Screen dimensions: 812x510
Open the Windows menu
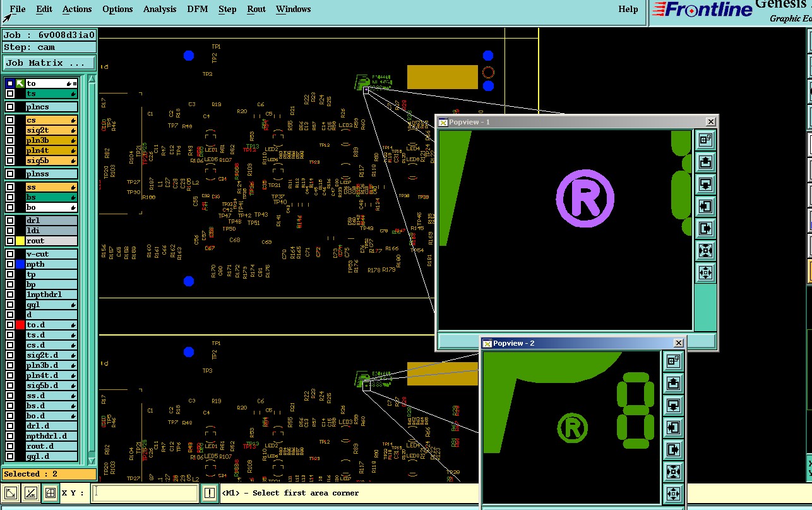[x=294, y=9]
